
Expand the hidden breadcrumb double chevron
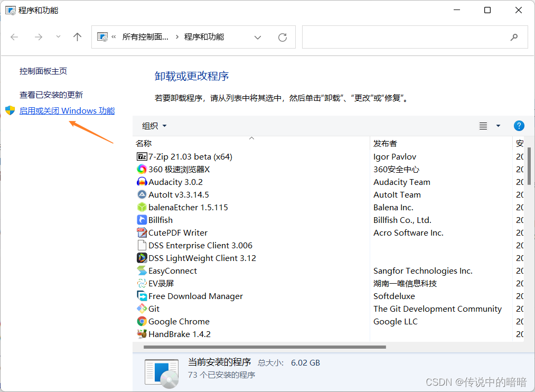click(x=114, y=37)
